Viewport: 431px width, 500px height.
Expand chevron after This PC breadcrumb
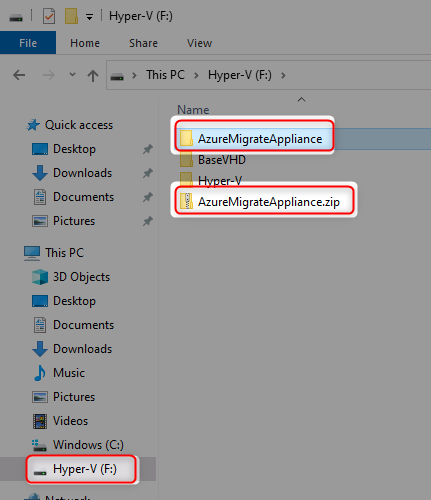(x=196, y=76)
